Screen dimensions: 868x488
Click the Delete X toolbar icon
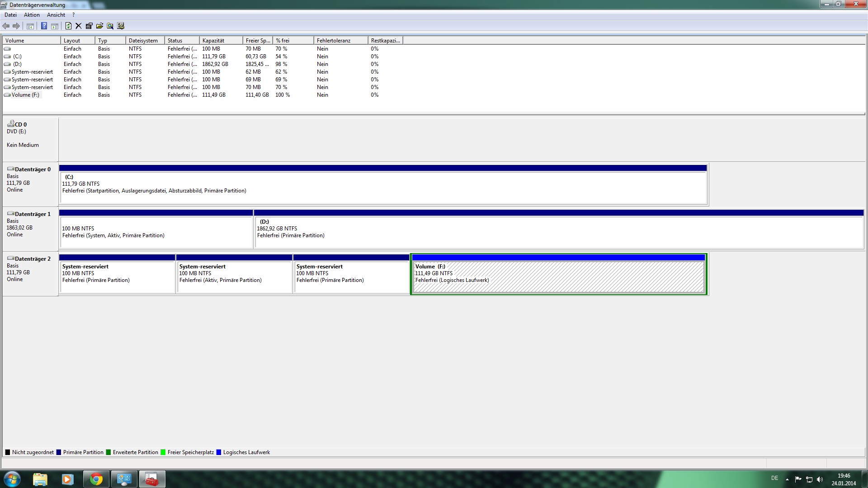click(x=79, y=26)
